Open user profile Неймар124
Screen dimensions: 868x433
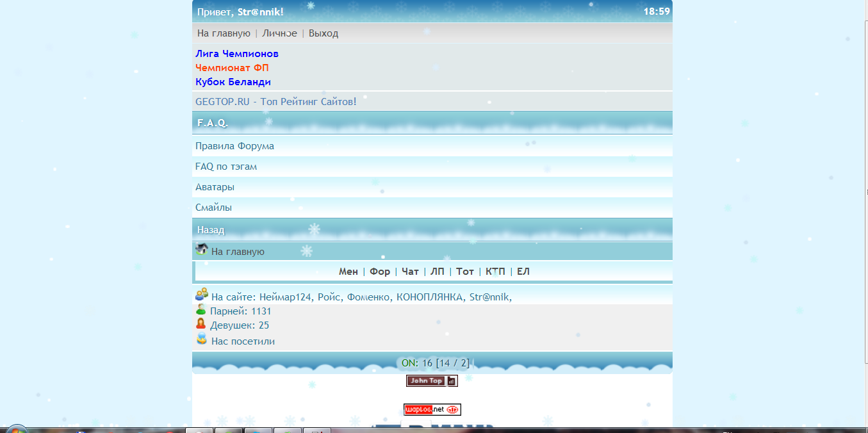pos(286,297)
